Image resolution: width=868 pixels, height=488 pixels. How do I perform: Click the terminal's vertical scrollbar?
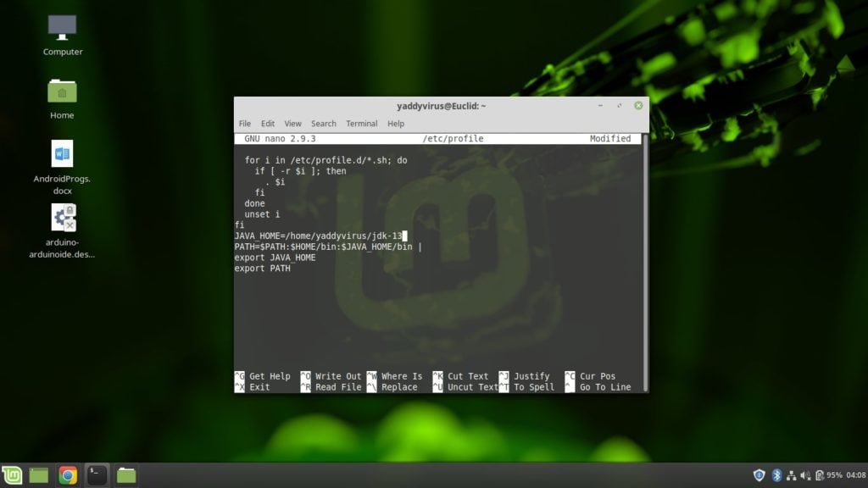click(x=645, y=263)
